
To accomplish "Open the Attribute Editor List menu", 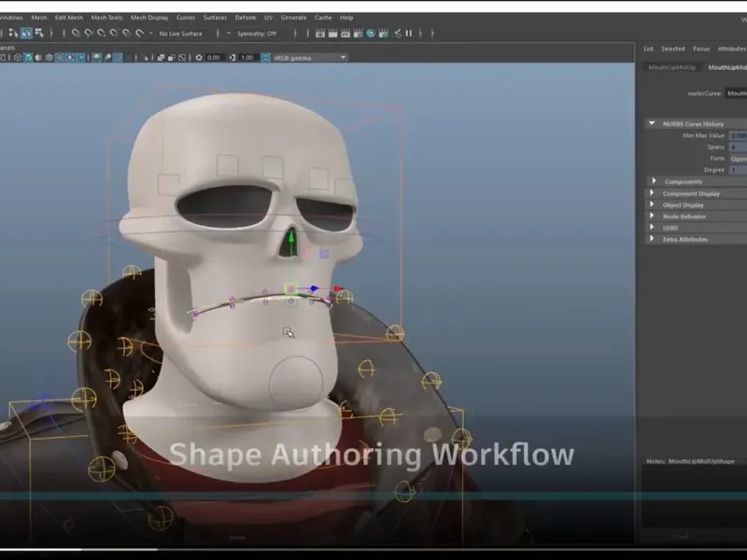I will tap(648, 49).
